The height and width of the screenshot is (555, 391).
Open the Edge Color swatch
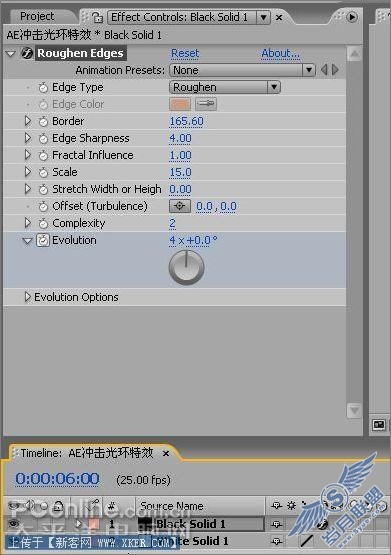click(180, 104)
